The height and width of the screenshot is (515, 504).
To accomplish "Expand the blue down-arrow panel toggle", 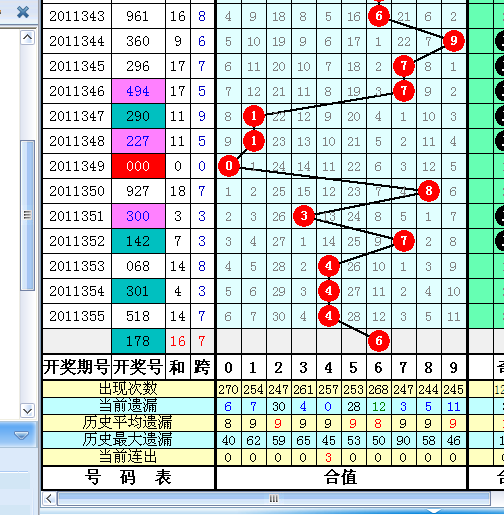I will [21, 435].
